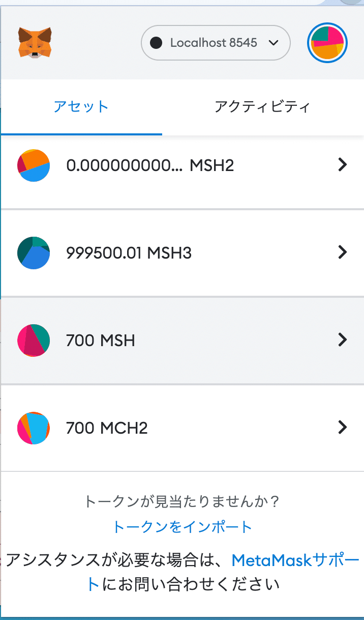Image resolution: width=364 pixels, height=620 pixels.
Task: Expand 700 MSH token chevron
Action: point(343,340)
